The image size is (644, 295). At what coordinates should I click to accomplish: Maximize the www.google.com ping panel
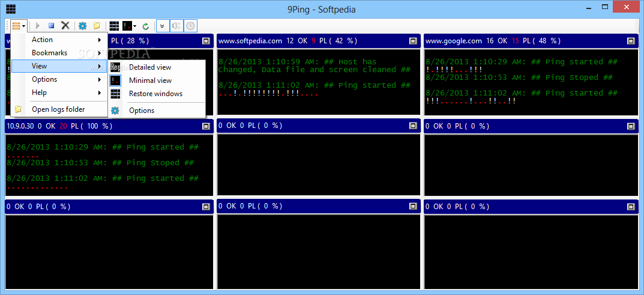click(x=631, y=41)
